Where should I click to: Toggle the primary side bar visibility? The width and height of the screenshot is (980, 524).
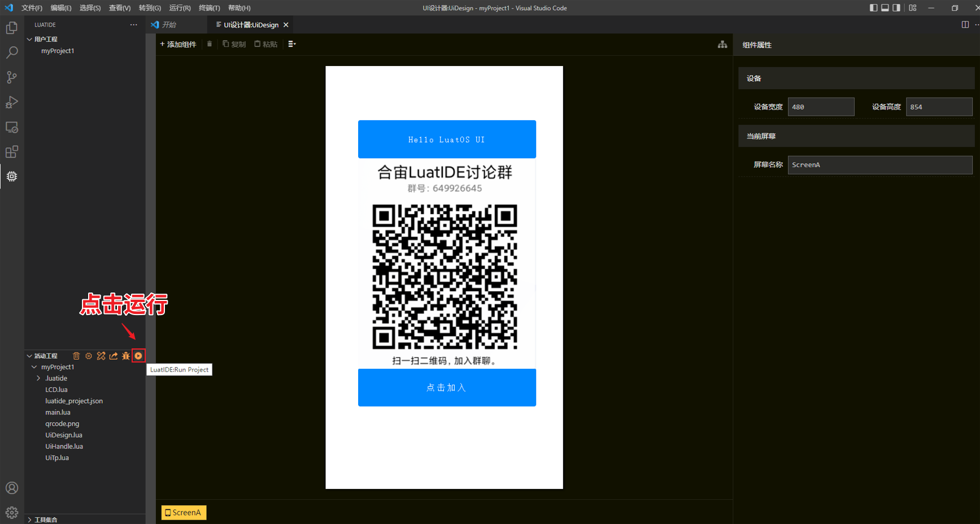click(x=873, y=8)
